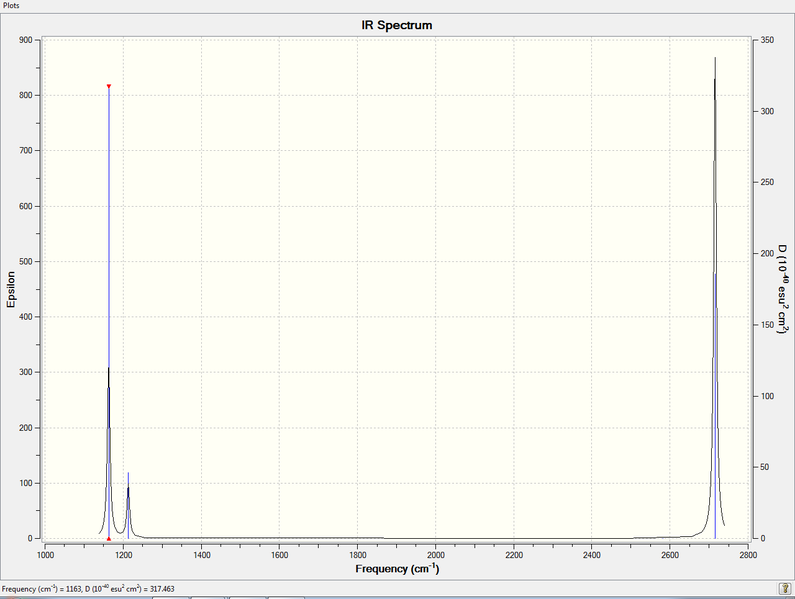Click the small blue peak line near 1210

(128, 505)
